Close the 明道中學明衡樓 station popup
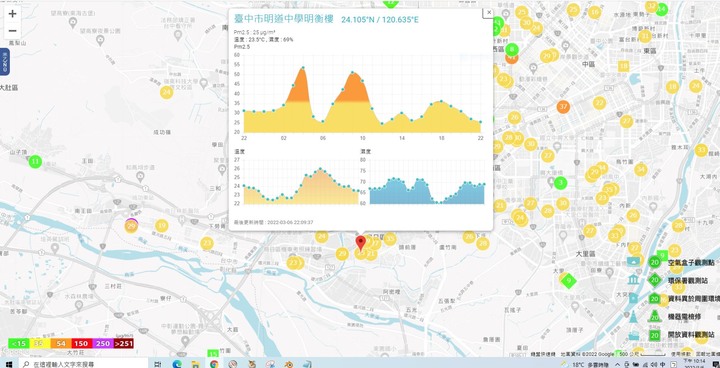This screenshot has width=720, height=368. 489,12
